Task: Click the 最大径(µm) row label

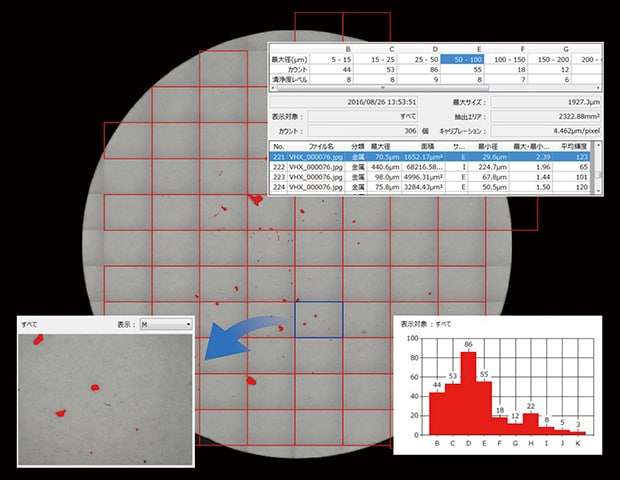Action: tap(289, 60)
